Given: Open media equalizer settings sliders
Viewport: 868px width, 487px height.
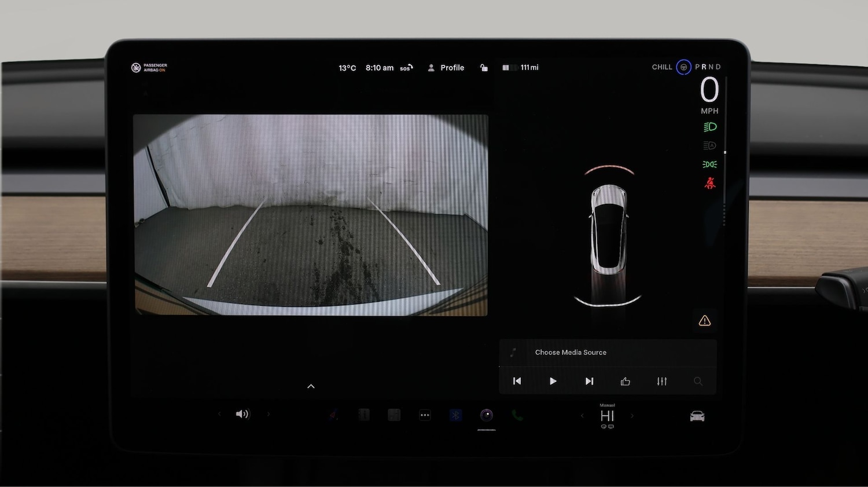Looking at the screenshot, I should [661, 381].
